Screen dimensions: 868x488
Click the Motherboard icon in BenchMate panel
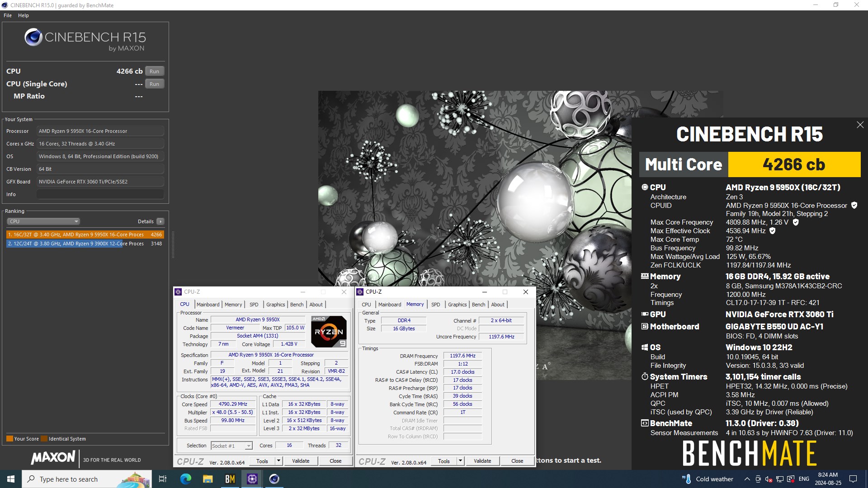tap(645, 326)
